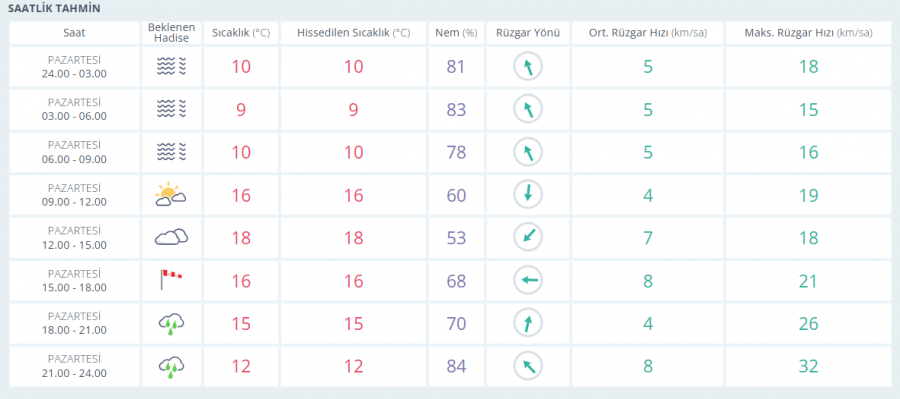The image size is (900, 399).
Task: Select the PAZARTESİ 24.00 - 03.00 time cell
Action: (75, 67)
